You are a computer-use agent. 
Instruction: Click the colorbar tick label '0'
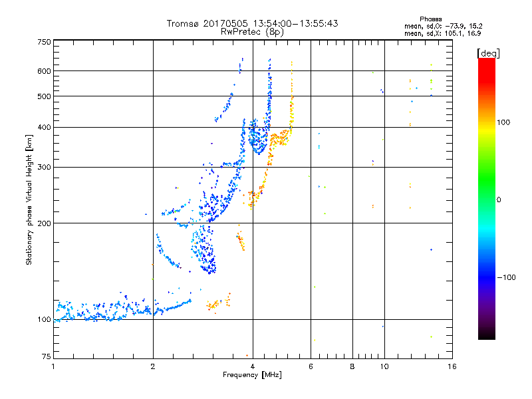(499, 200)
